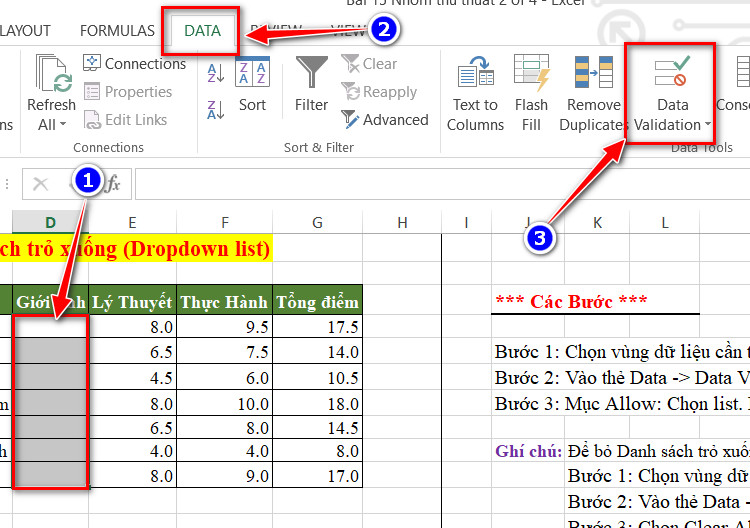750x528 pixels.
Task: Select the cell with value 17.0
Action: coord(318,475)
